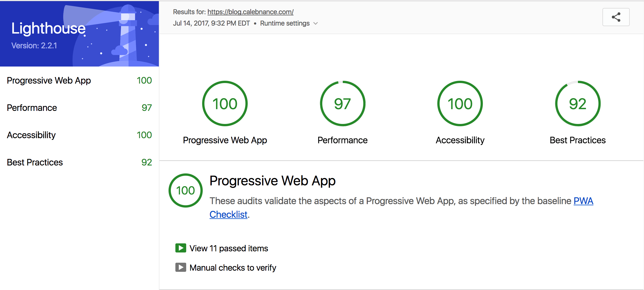Select Best Practices in the sidebar navigation

pyautogui.click(x=34, y=162)
